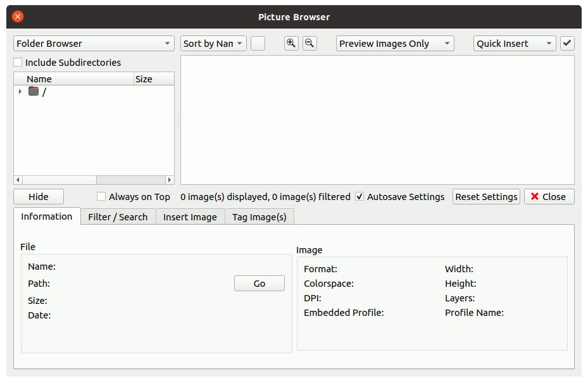Switch to the Insert Image tab

tap(190, 217)
